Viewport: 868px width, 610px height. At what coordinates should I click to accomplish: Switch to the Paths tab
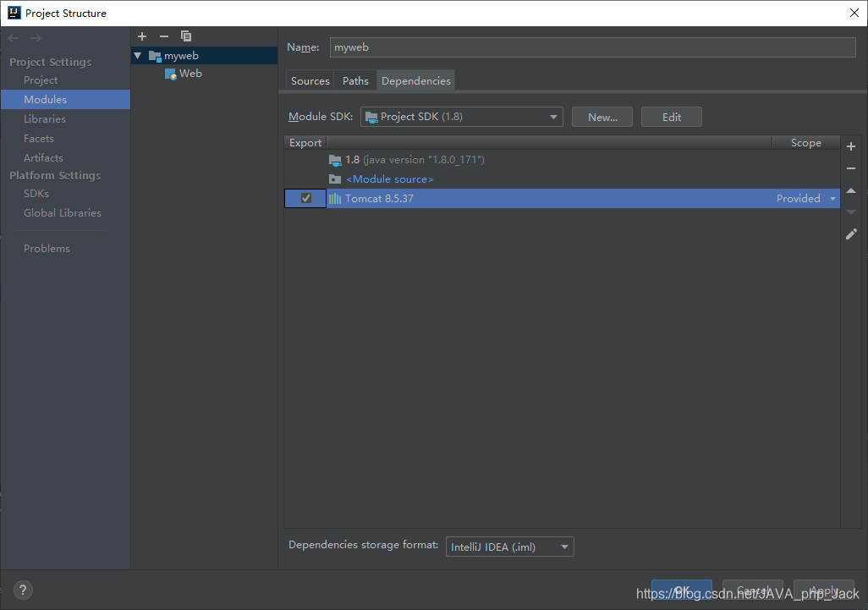355,81
